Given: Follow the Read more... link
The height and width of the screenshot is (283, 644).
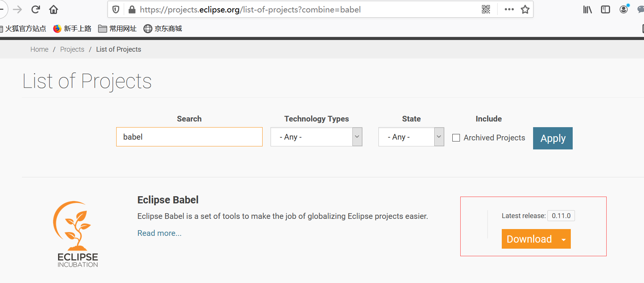Looking at the screenshot, I should click(159, 233).
